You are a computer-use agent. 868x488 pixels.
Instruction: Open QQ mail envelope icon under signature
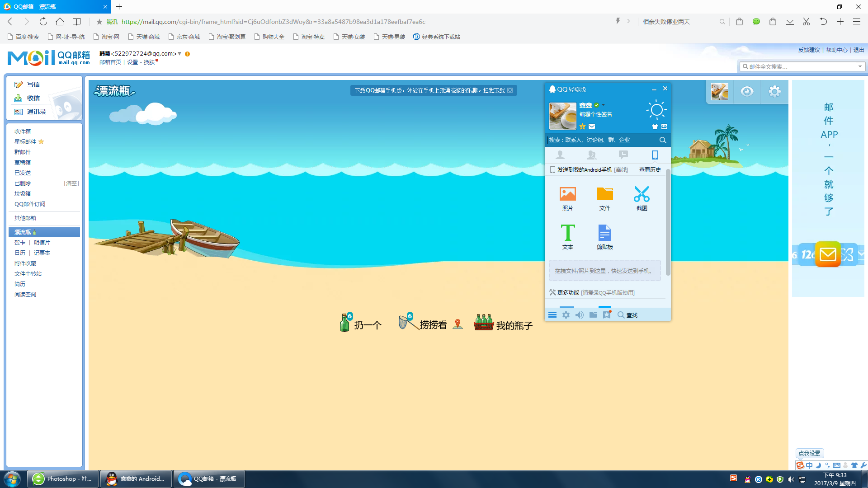tap(592, 127)
